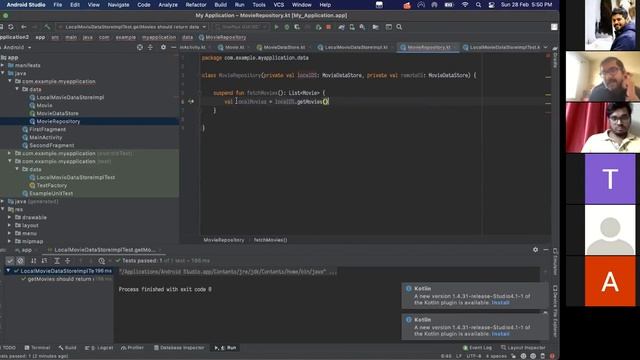Open the Android project view dropdown
Screen dimensions: 640x360
16,47
